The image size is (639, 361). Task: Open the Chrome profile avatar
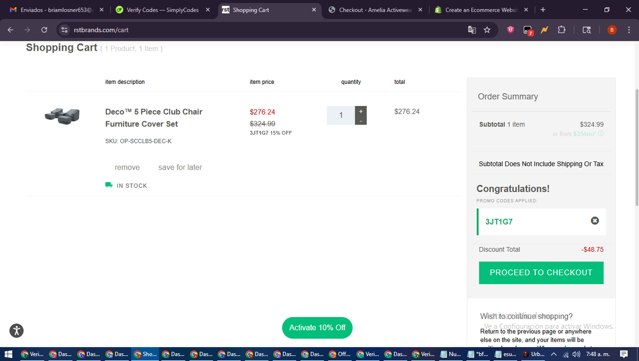point(612,30)
